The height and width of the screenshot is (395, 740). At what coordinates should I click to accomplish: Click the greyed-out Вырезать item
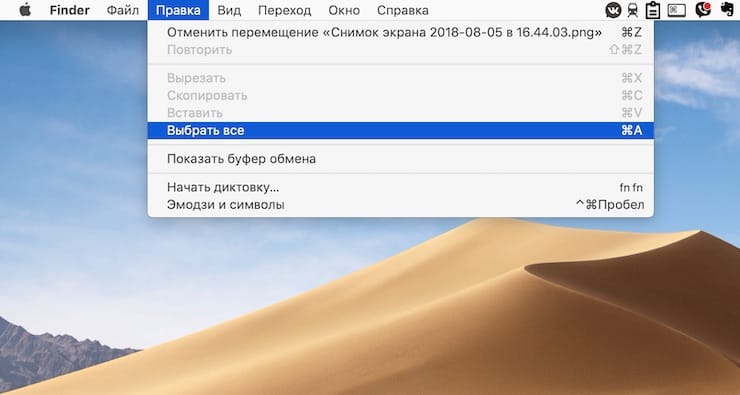click(x=401, y=78)
